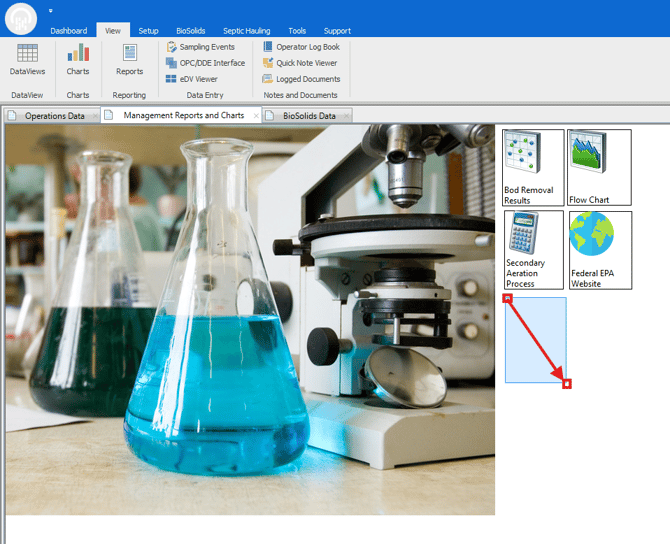
Task: Click the empty blue placeholder tile
Action: pyautogui.click(x=535, y=340)
